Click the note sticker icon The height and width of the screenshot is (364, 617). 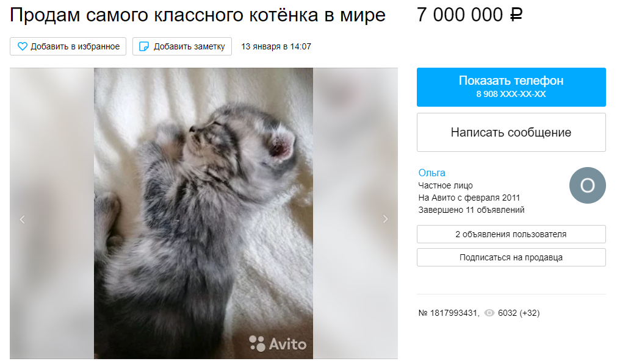point(145,46)
